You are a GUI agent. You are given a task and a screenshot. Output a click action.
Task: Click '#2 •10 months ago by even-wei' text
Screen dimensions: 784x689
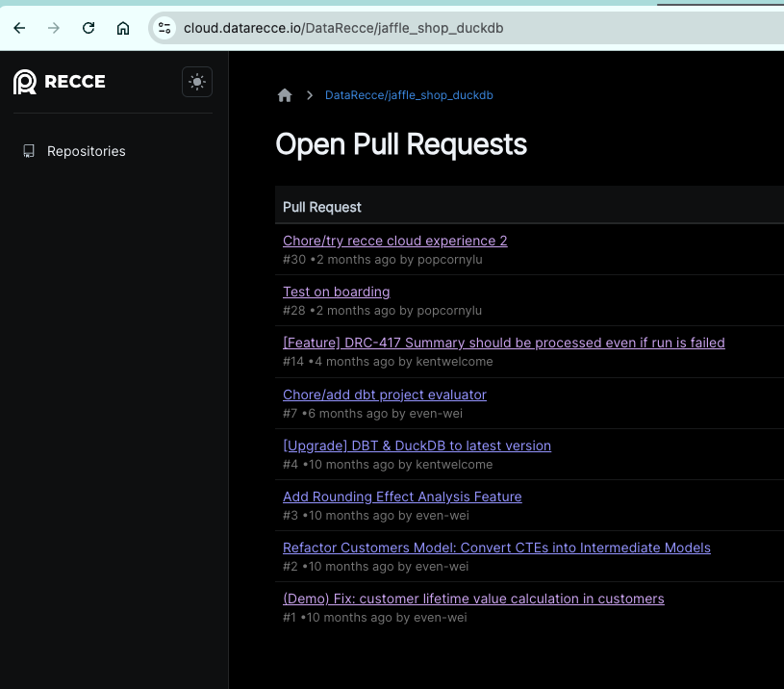click(x=375, y=567)
